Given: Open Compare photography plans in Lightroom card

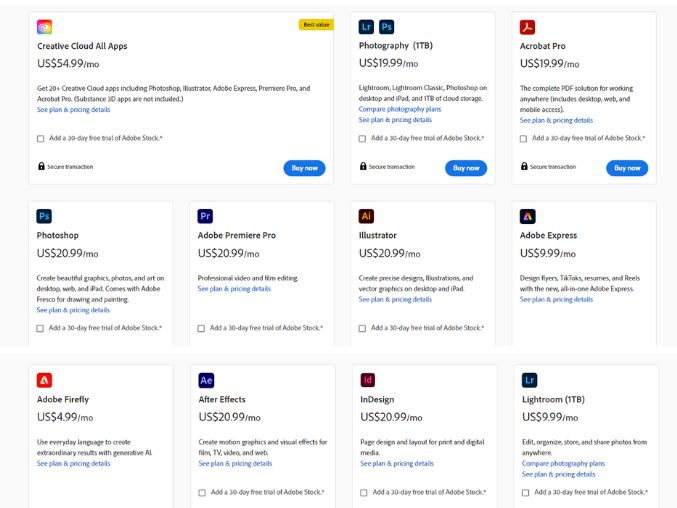Looking at the screenshot, I should pyautogui.click(x=563, y=464).
